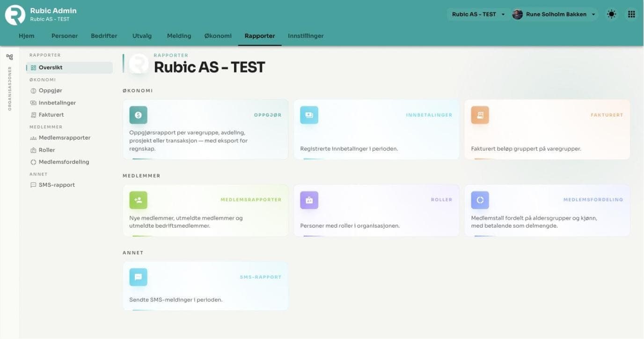This screenshot has width=644, height=339.
Task: Click the Innbetalinger icon in sidebar
Action: click(x=33, y=103)
